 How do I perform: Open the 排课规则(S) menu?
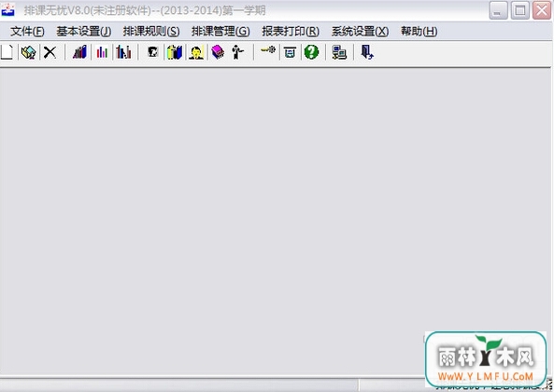[x=151, y=32]
